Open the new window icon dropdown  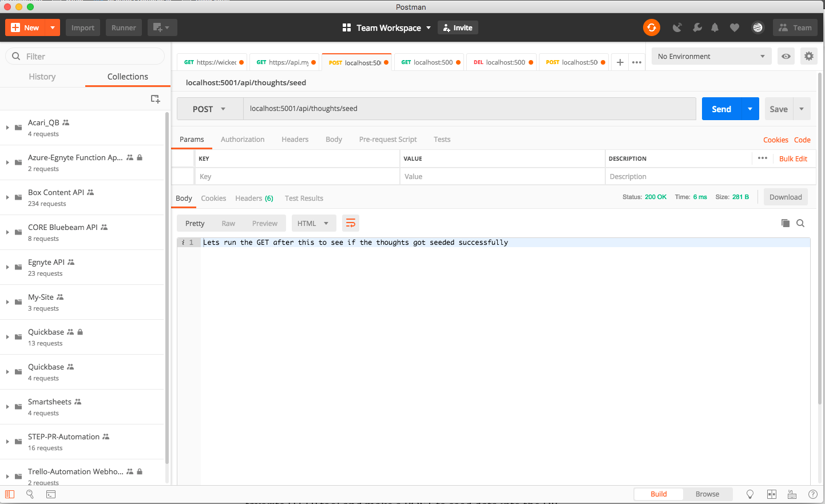162,27
